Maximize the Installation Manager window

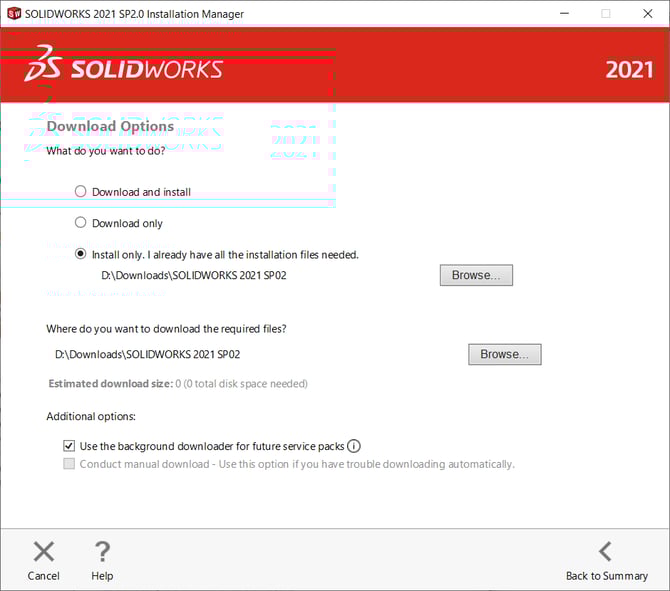tap(605, 14)
